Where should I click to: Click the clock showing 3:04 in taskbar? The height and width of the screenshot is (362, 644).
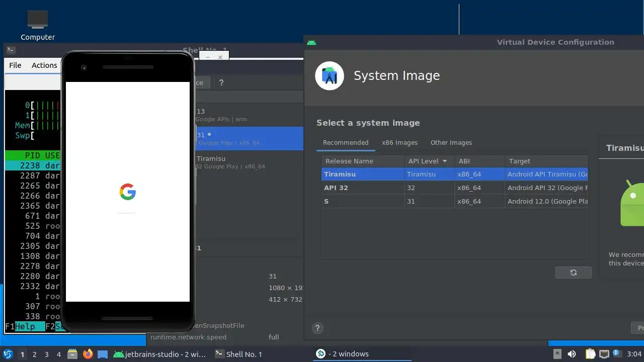[x=634, y=354]
